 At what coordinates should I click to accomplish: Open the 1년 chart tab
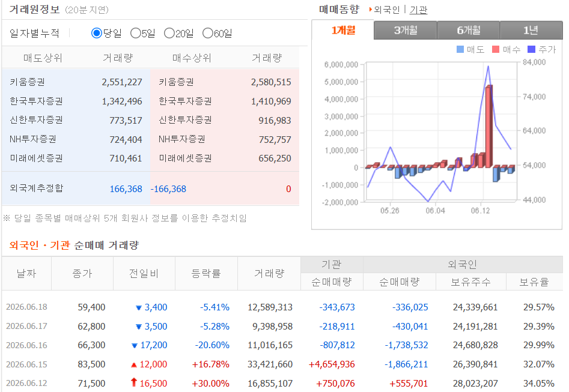[x=531, y=30]
